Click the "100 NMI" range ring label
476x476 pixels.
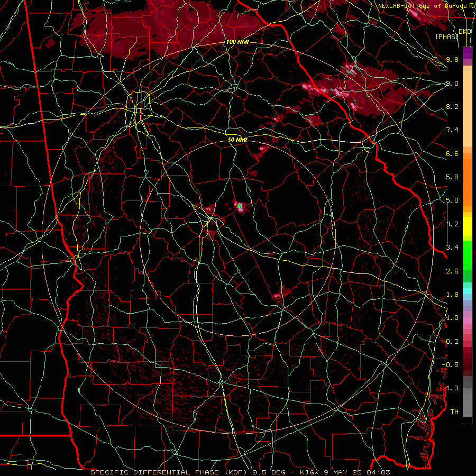coord(237,42)
